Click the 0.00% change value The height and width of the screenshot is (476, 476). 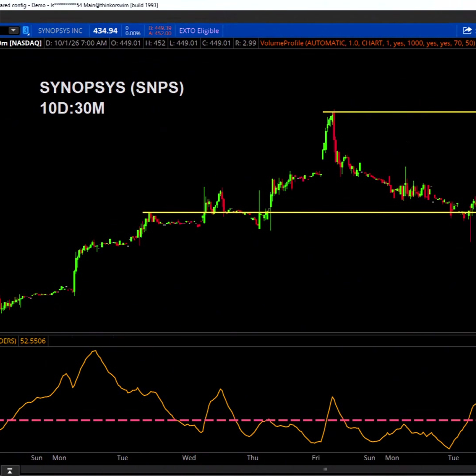click(x=132, y=33)
